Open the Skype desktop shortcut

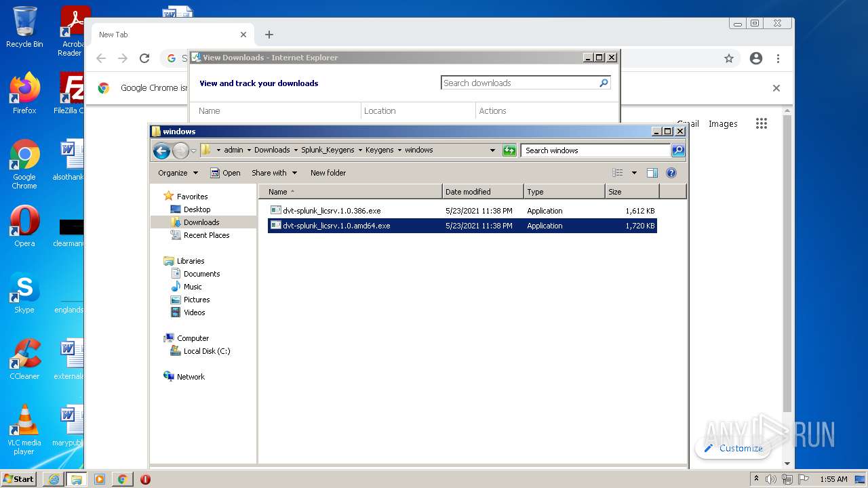24,293
